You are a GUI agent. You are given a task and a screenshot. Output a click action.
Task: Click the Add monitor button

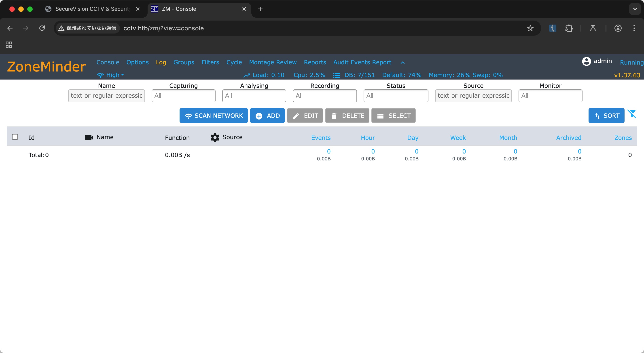pos(267,116)
